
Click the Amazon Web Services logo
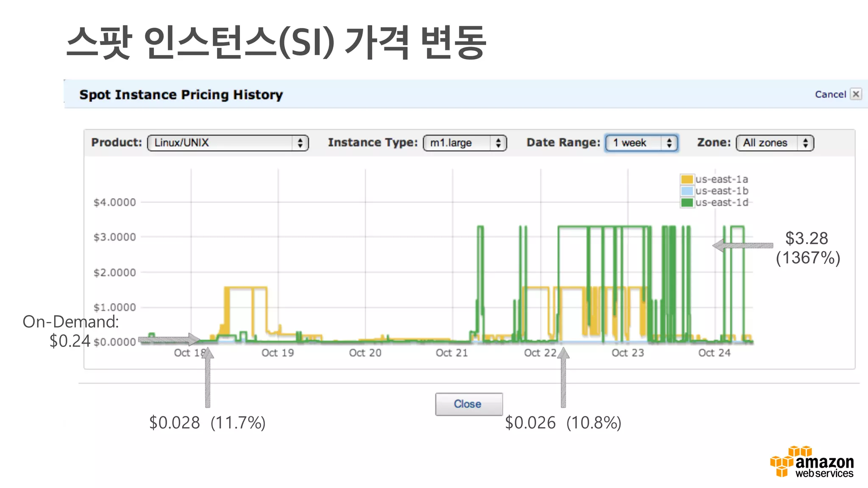point(812,462)
